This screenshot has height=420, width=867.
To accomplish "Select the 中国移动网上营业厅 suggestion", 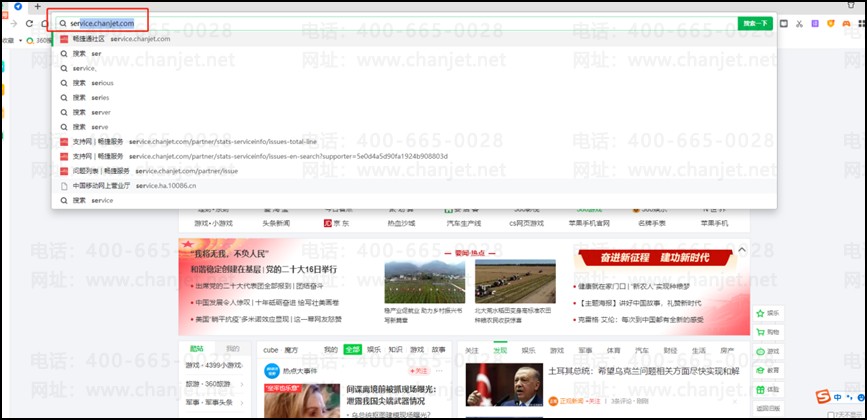I will point(414,186).
